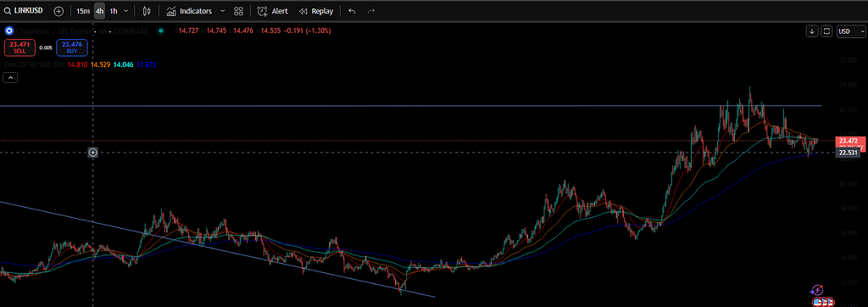Open the candlestick chart style selector
This screenshot has height=307, width=868.
tap(147, 11)
